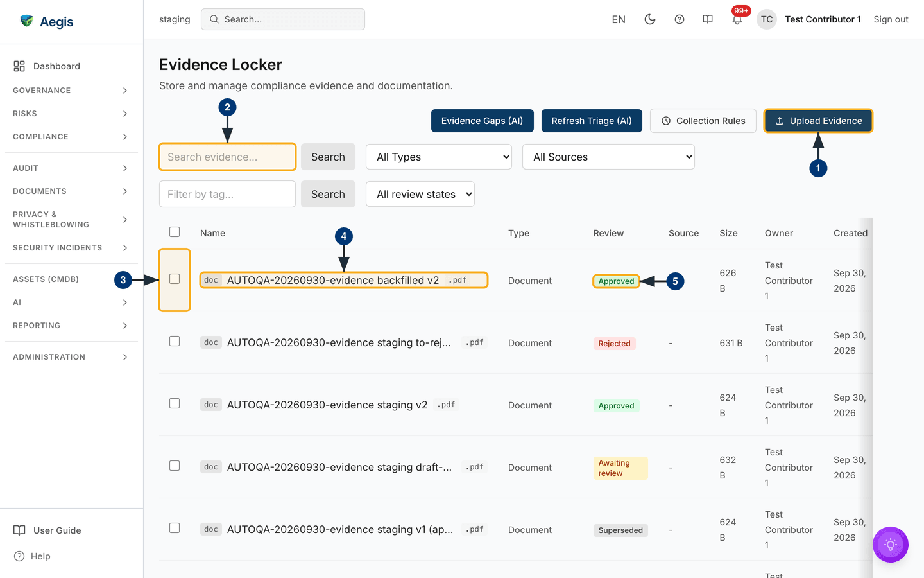Toggle dark mode moon icon
Image resolution: width=924 pixels, height=578 pixels.
click(x=650, y=19)
